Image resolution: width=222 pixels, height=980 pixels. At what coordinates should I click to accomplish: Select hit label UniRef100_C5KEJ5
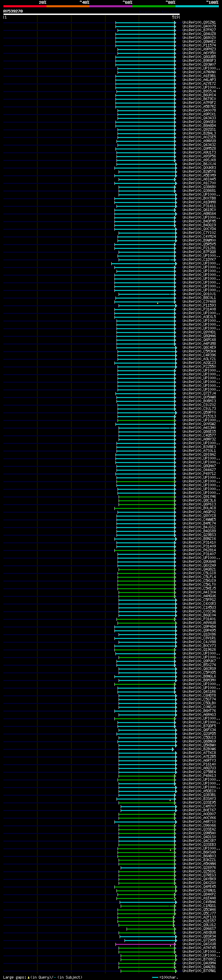click(199, 588)
